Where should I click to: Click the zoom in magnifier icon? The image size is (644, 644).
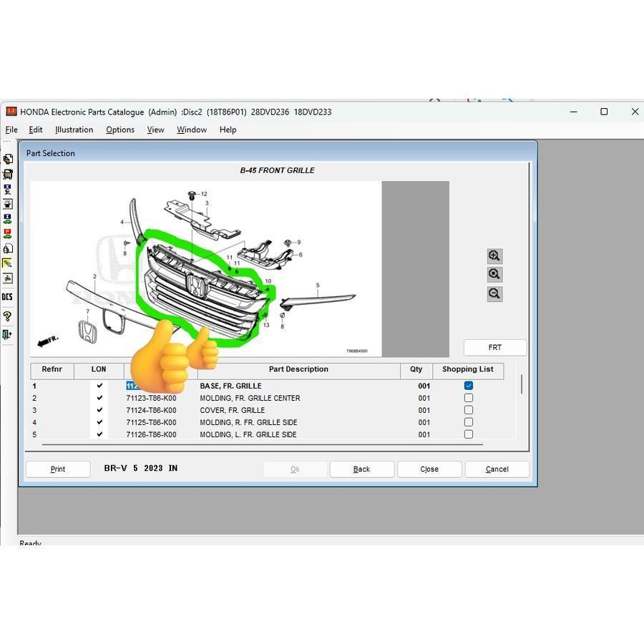(x=494, y=256)
